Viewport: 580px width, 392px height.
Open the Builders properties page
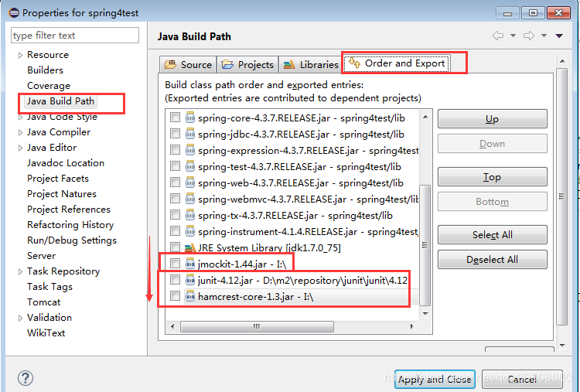45,70
